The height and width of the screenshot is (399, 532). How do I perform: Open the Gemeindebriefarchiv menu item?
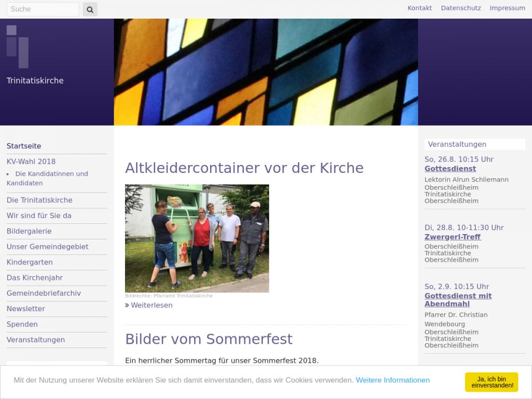coord(44,293)
